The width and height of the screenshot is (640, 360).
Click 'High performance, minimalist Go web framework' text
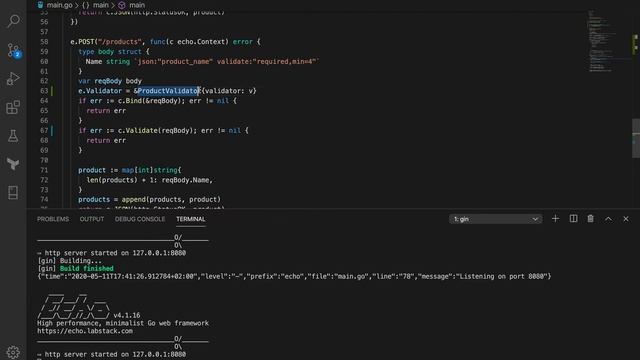point(123,323)
